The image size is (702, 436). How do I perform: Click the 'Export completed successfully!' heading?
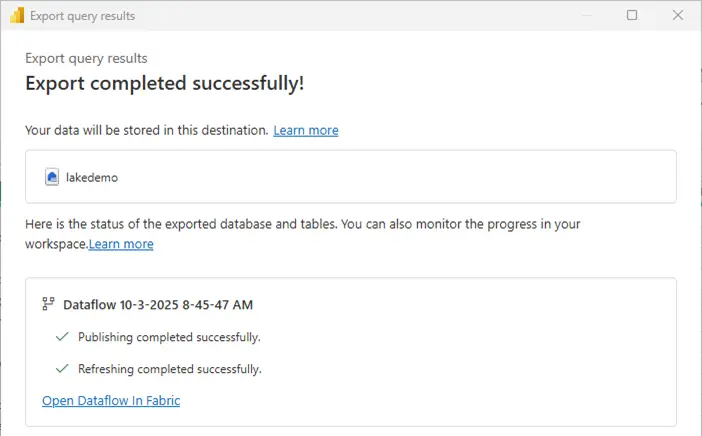point(164,83)
